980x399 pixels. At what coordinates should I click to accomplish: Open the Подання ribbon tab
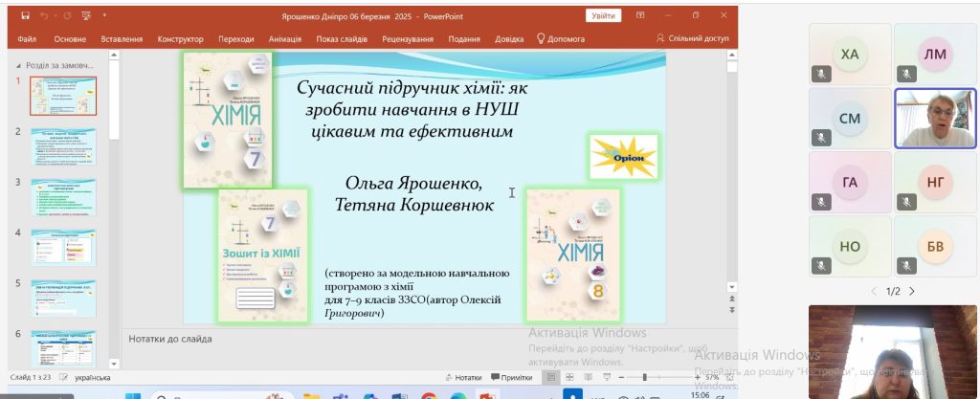point(464,38)
